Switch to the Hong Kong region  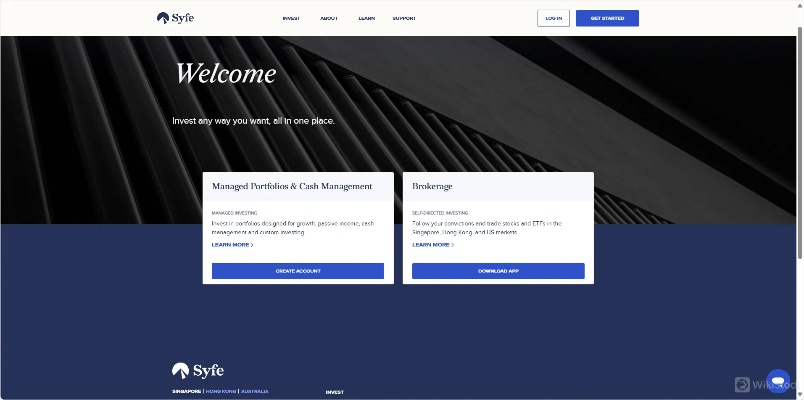[220, 391]
